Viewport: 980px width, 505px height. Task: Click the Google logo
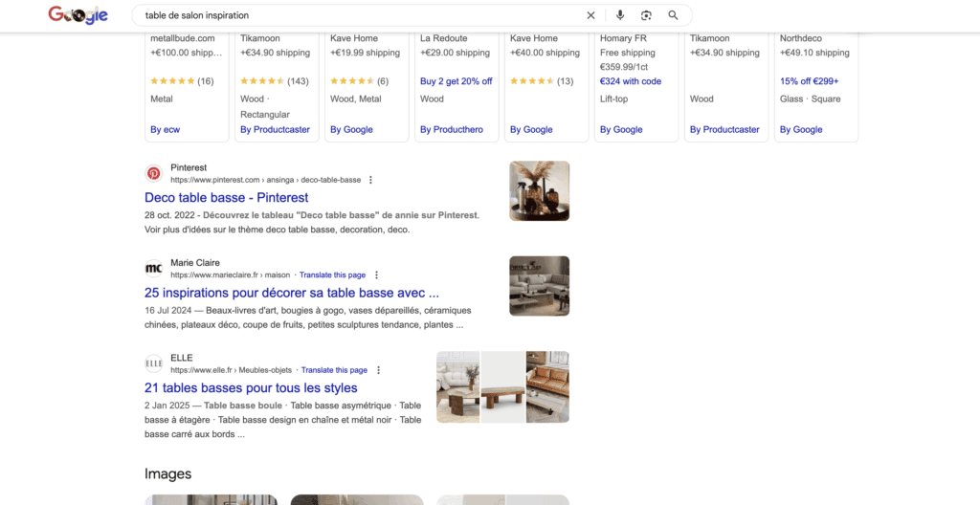78,15
